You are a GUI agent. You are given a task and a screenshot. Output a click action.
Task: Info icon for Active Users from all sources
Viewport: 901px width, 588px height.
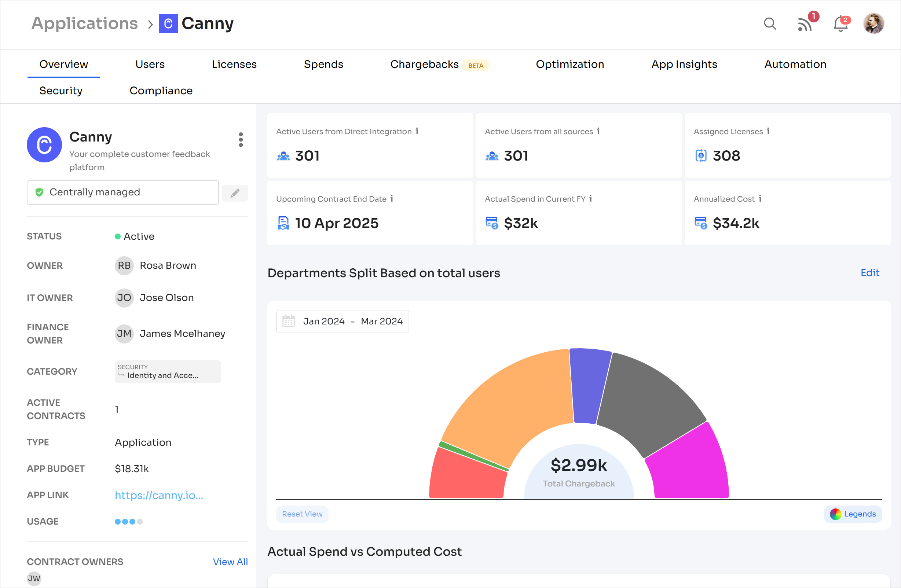click(x=598, y=131)
